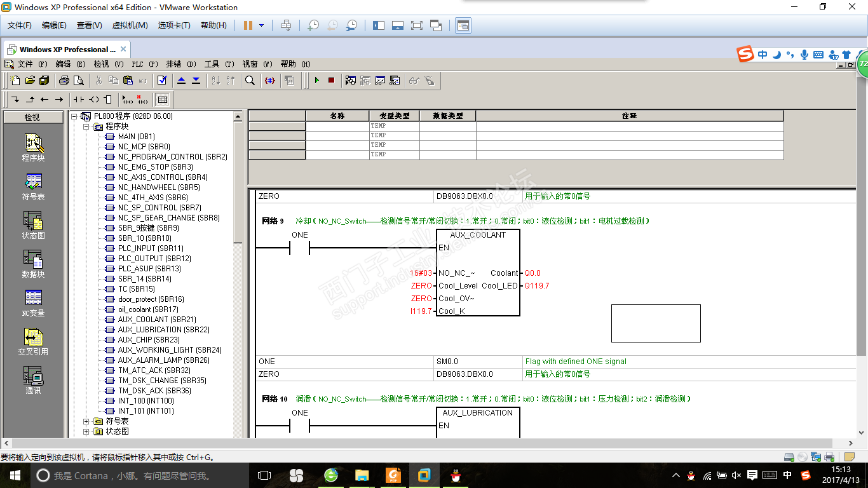Stop the PLC with the red square
The image size is (868, 488).
point(331,80)
